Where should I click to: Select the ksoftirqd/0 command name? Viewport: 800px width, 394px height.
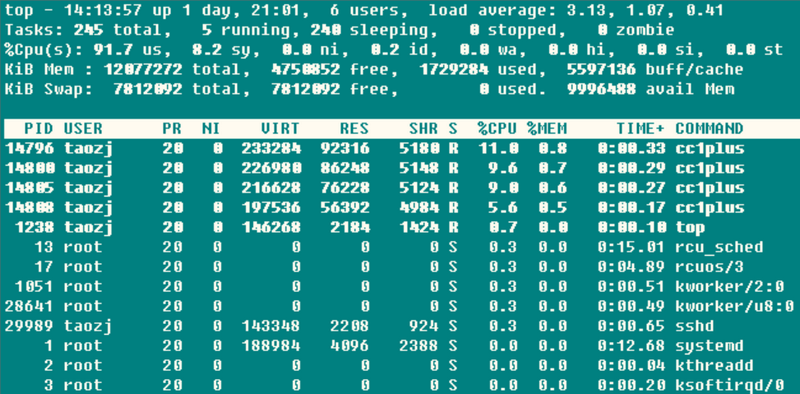click(729, 386)
